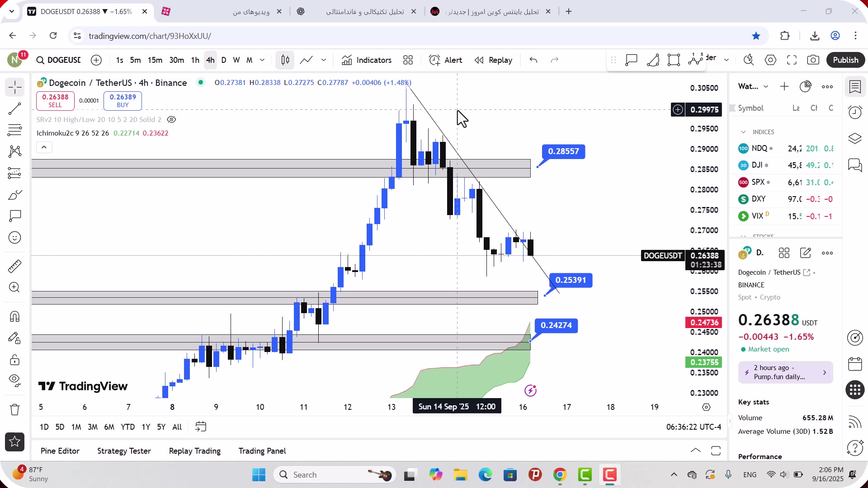
Task: Expand the watchlist name dropdown
Action: (x=766, y=87)
